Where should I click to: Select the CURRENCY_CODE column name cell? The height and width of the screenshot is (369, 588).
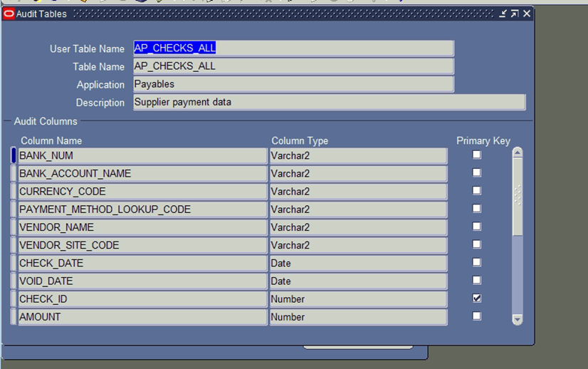tap(142, 192)
